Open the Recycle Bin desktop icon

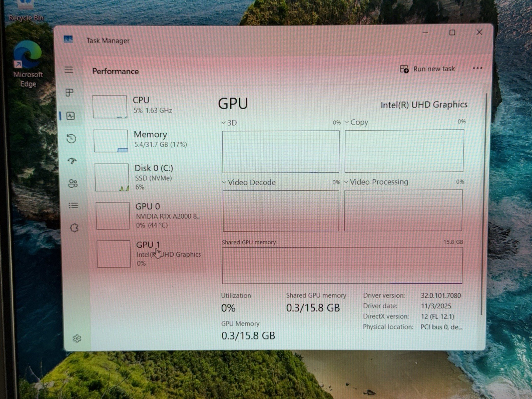(x=26, y=11)
